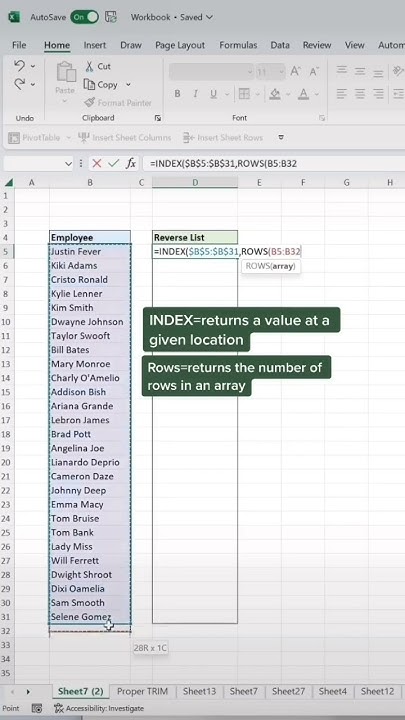Open the font color swatch dropdown
This screenshot has width=405, height=720.
(317, 94)
